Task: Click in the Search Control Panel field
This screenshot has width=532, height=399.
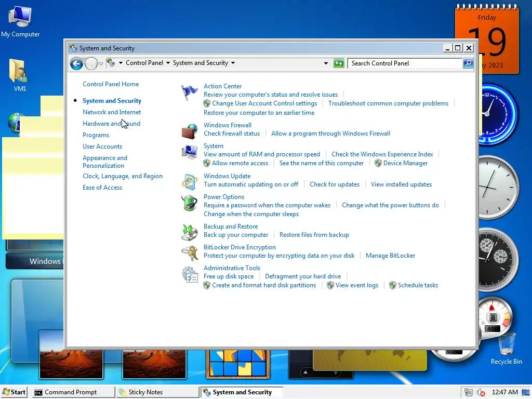Action: click(405, 63)
